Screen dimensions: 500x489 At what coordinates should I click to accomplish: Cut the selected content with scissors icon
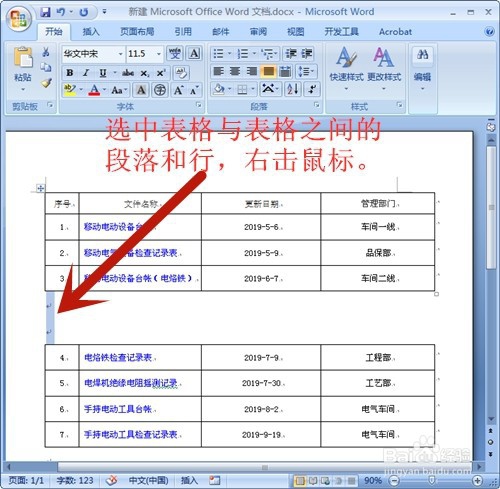click(x=46, y=52)
